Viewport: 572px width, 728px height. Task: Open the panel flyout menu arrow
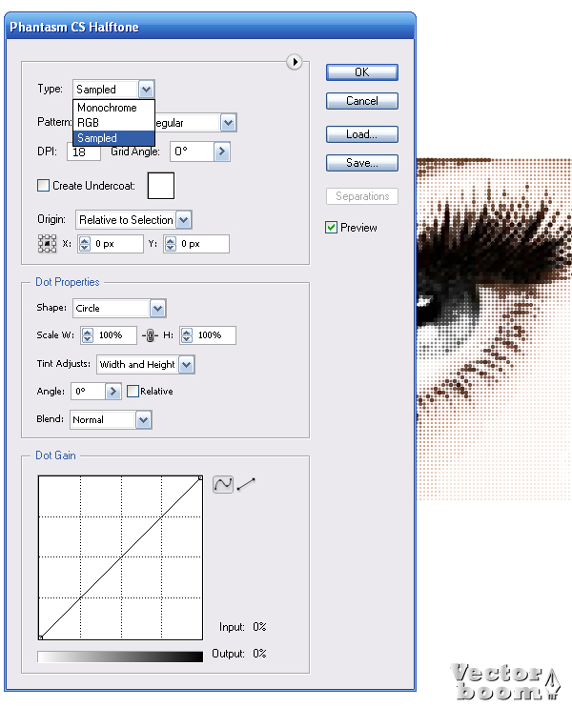point(295,62)
